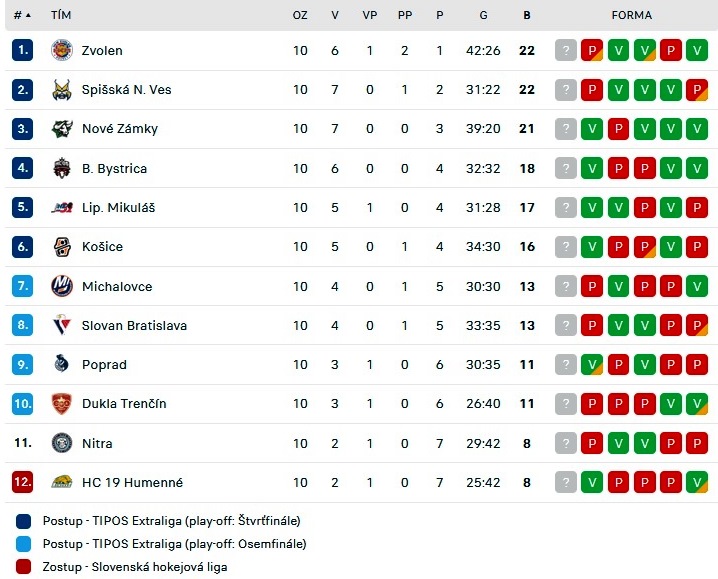This screenshot has width=718, height=579.
Task: Sort standings by G goals header
Action: coord(483,15)
